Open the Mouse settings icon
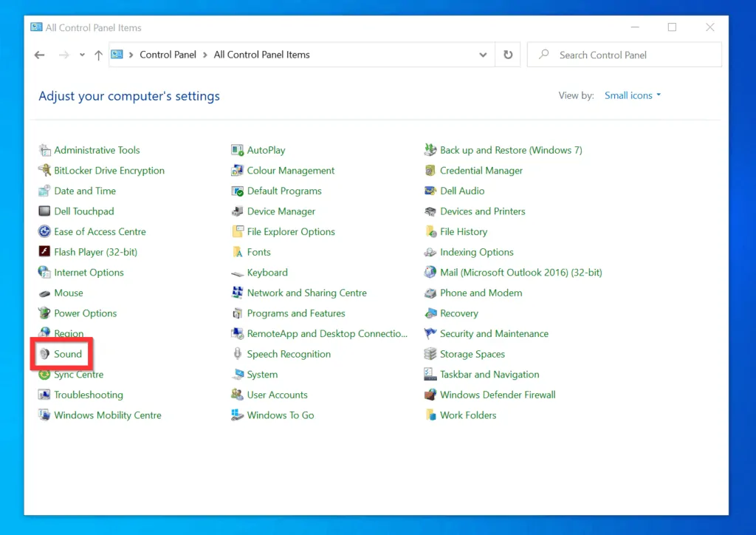This screenshot has height=535, width=756. click(68, 293)
